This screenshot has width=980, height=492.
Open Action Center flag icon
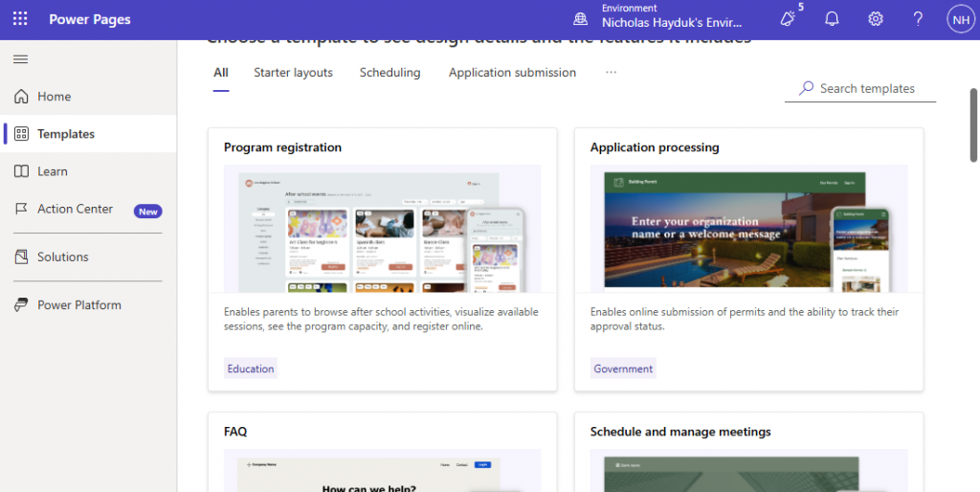point(21,209)
